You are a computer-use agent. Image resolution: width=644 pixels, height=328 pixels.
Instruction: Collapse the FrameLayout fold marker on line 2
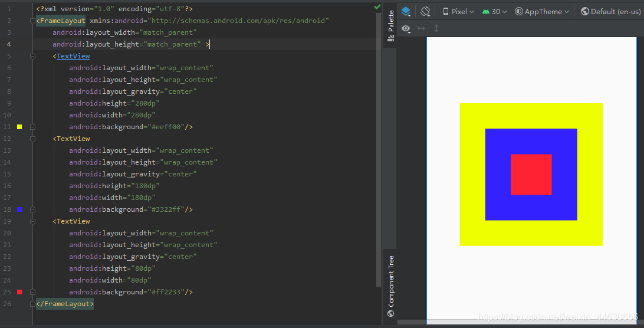(32, 21)
